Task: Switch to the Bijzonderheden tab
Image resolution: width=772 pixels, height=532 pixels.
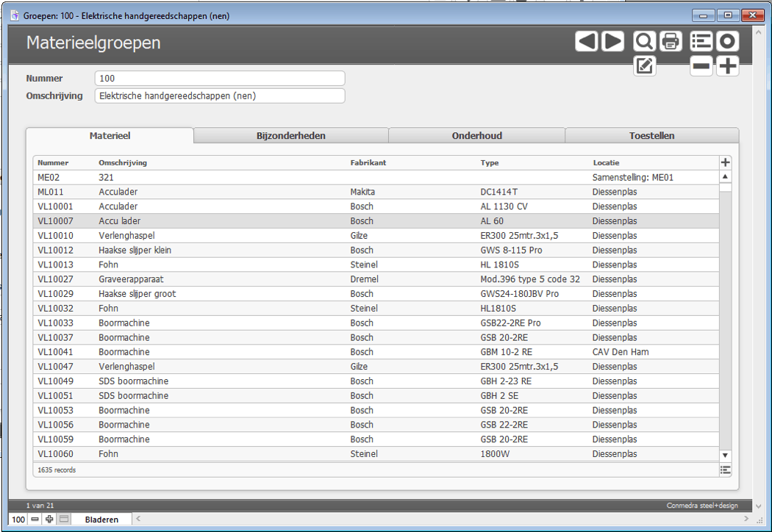Action: [x=291, y=136]
